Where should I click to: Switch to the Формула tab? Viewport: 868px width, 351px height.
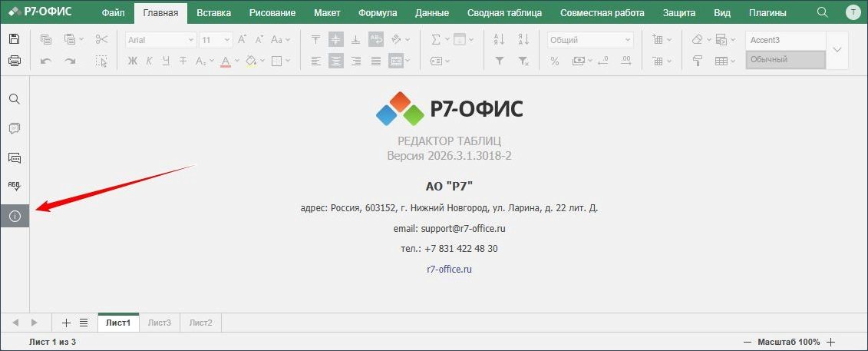(x=377, y=13)
